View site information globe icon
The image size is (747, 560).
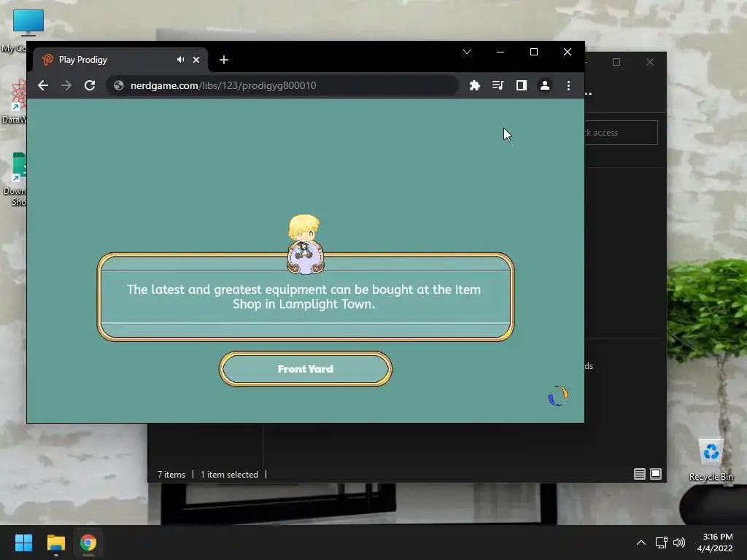pos(119,85)
